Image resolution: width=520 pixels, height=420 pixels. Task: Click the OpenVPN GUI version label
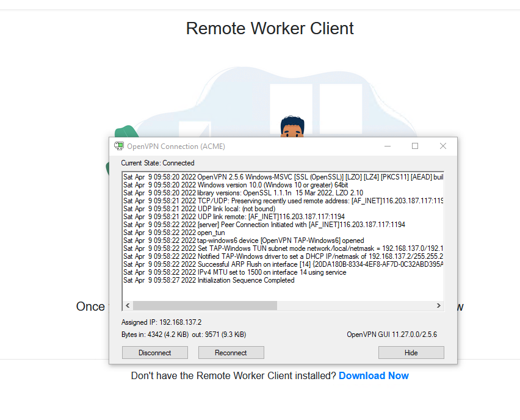tap(391, 335)
